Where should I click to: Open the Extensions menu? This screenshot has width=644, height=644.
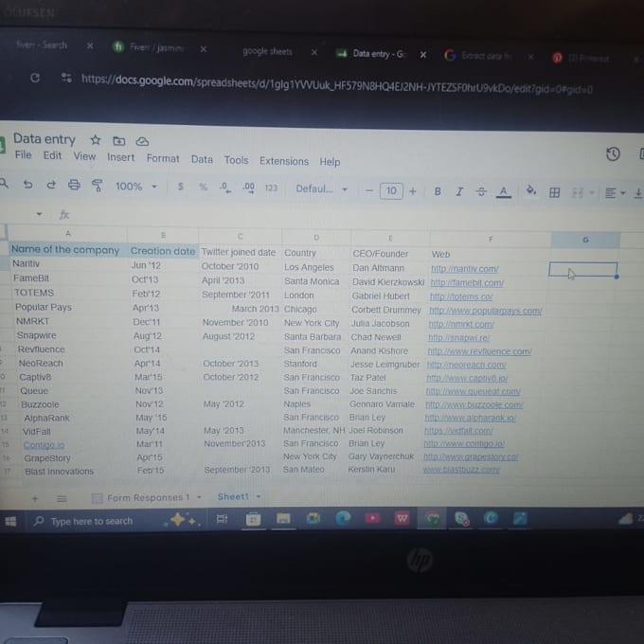click(x=284, y=161)
